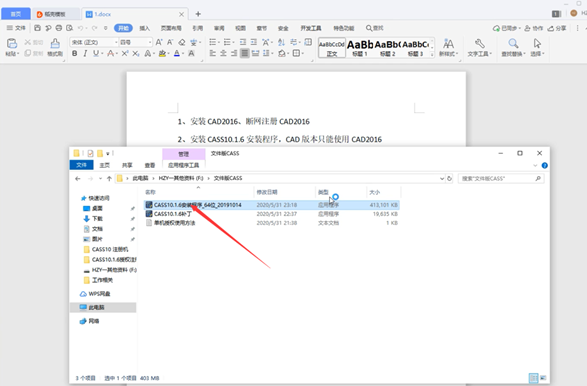Image resolution: width=587 pixels, height=386 pixels.
Task: Switch to the 页面布局 ribbon tab
Action: (171, 28)
